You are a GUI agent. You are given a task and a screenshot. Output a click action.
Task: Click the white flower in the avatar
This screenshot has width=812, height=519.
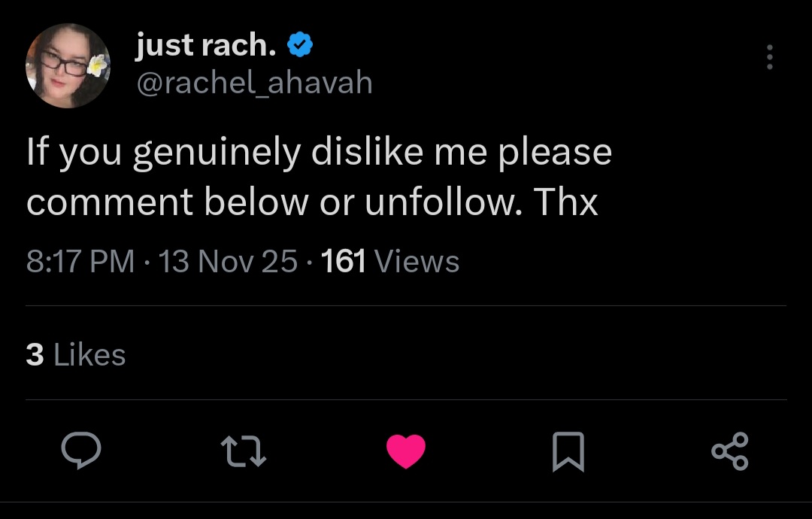pyautogui.click(x=97, y=65)
